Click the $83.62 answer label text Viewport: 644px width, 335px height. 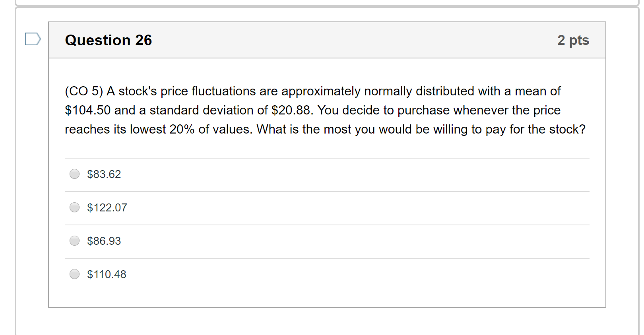pos(104,174)
